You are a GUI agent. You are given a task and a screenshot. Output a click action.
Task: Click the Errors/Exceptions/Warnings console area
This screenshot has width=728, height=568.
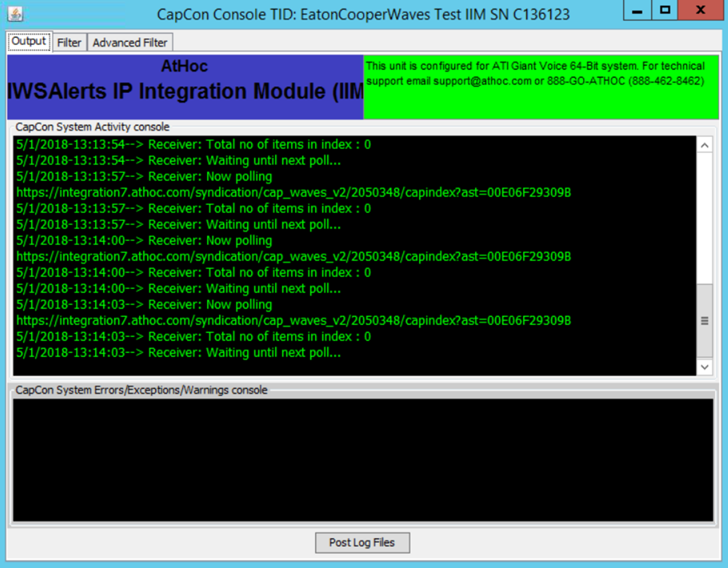point(363,460)
